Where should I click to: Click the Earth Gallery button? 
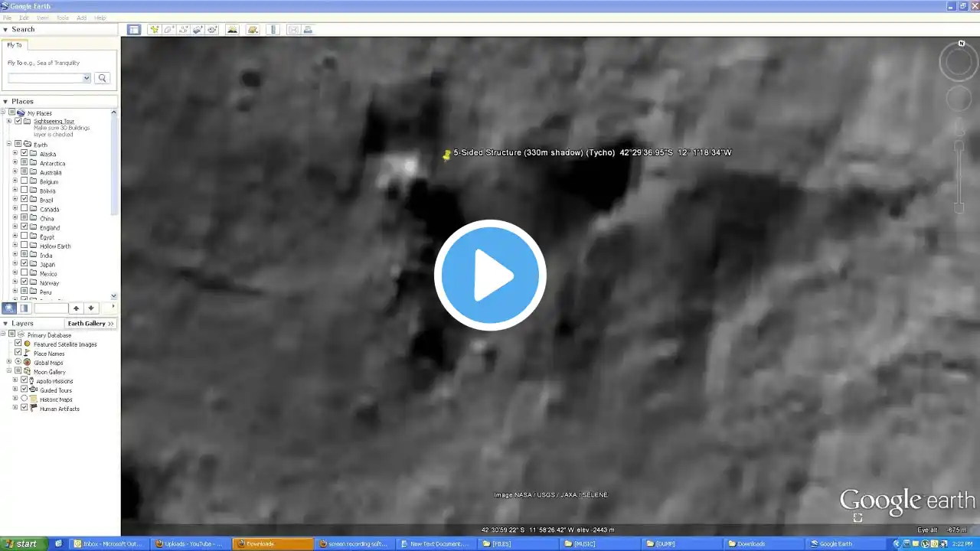(90, 323)
